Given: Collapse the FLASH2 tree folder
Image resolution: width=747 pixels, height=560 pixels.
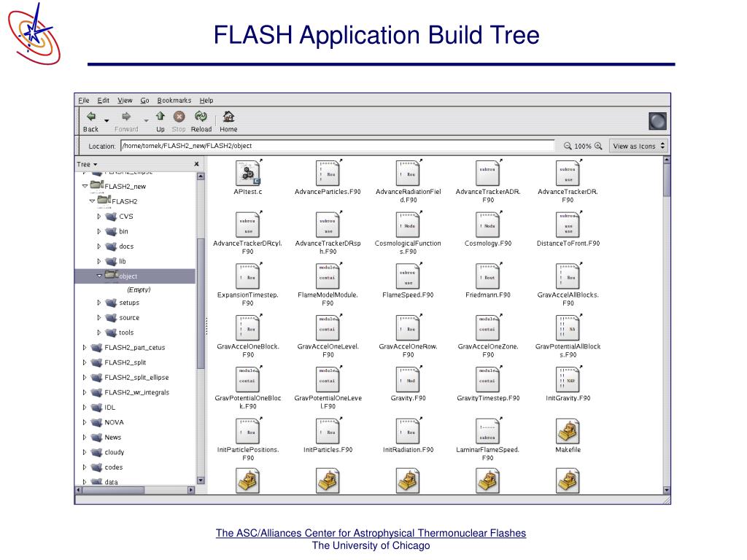Looking at the screenshot, I should [92, 201].
